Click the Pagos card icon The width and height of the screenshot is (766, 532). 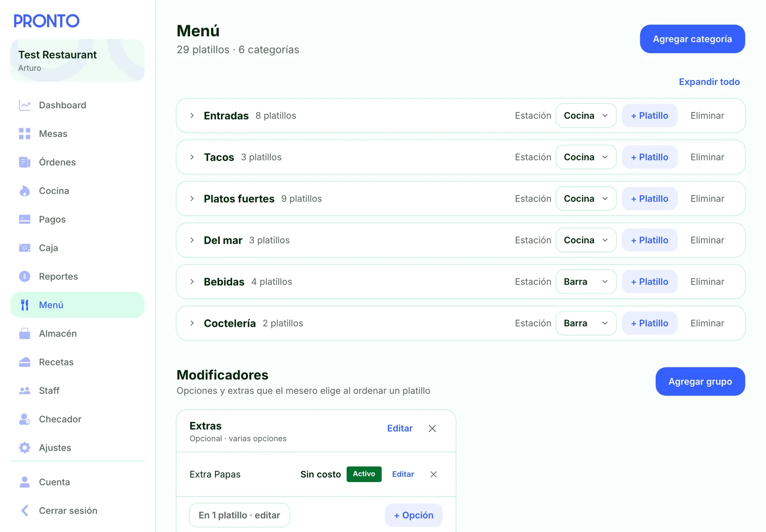coord(25,219)
